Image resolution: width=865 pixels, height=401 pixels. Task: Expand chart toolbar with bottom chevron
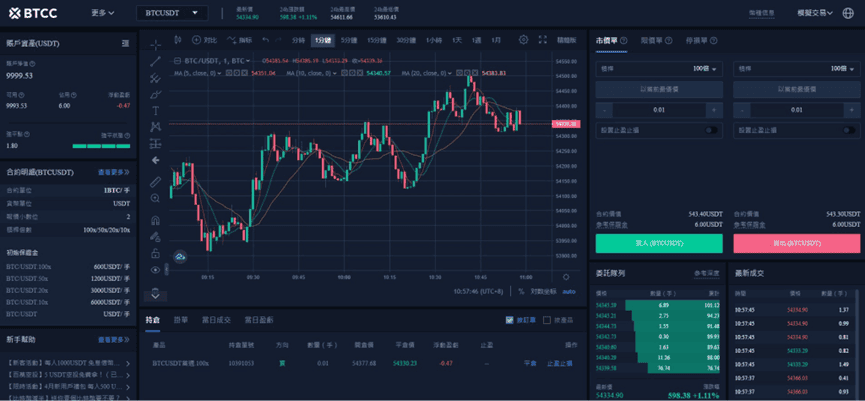click(156, 294)
